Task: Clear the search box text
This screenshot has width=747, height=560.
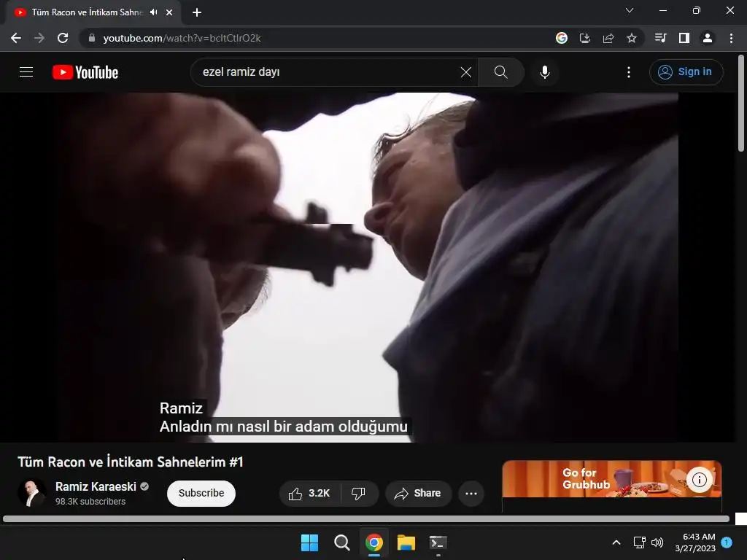Action: pos(466,72)
